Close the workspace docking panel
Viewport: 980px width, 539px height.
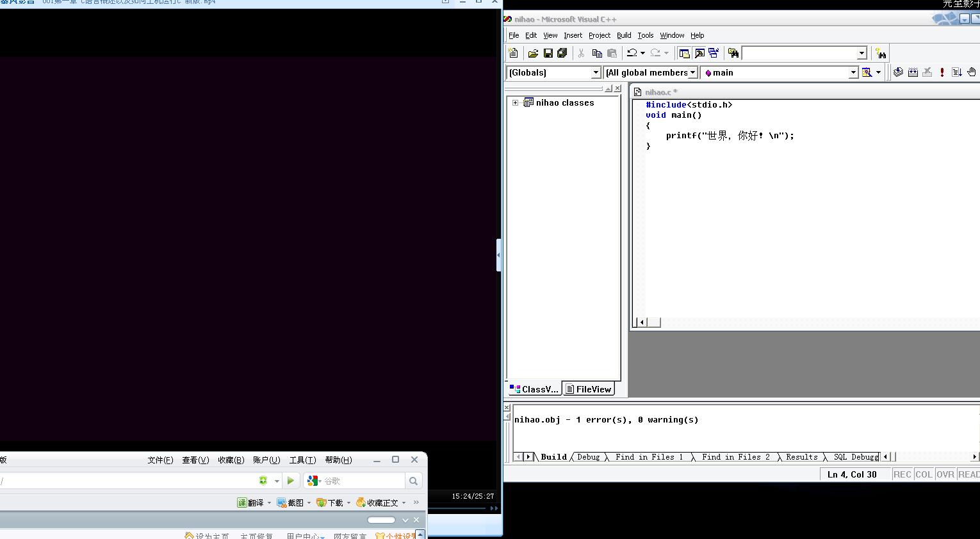coord(617,88)
